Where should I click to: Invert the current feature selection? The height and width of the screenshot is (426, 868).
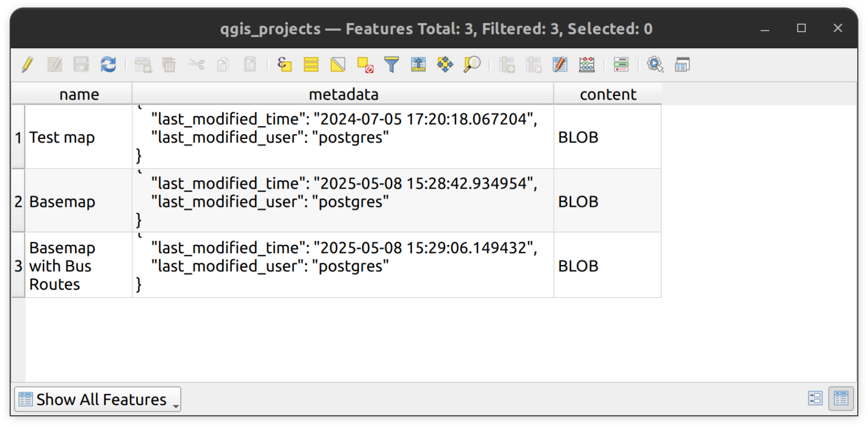click(338, 64)
